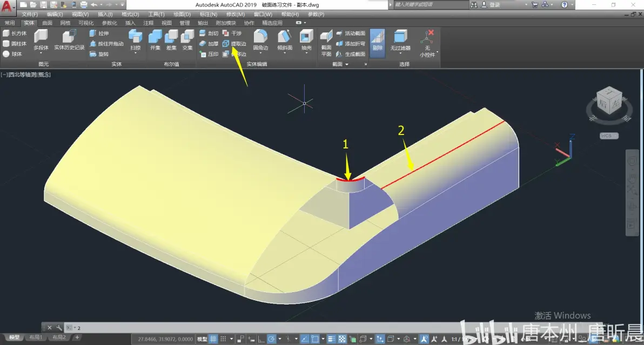Select the 剖切 slice tool

209,33
